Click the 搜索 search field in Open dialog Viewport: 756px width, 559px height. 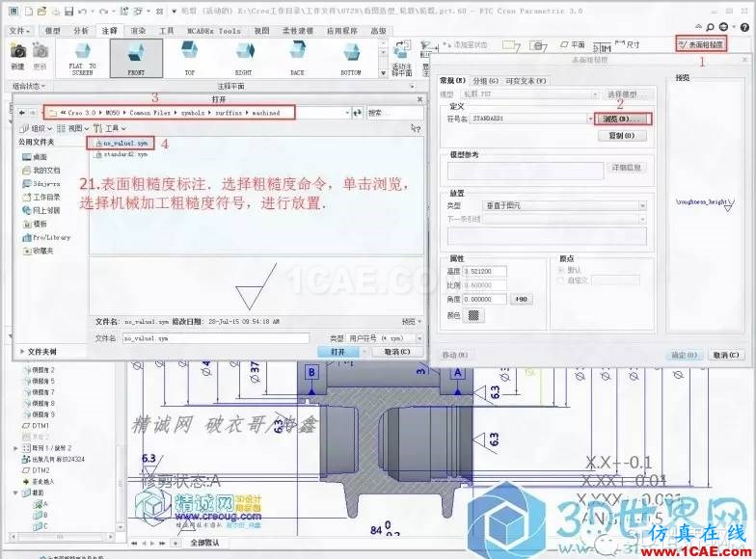[x=395, y=113]
